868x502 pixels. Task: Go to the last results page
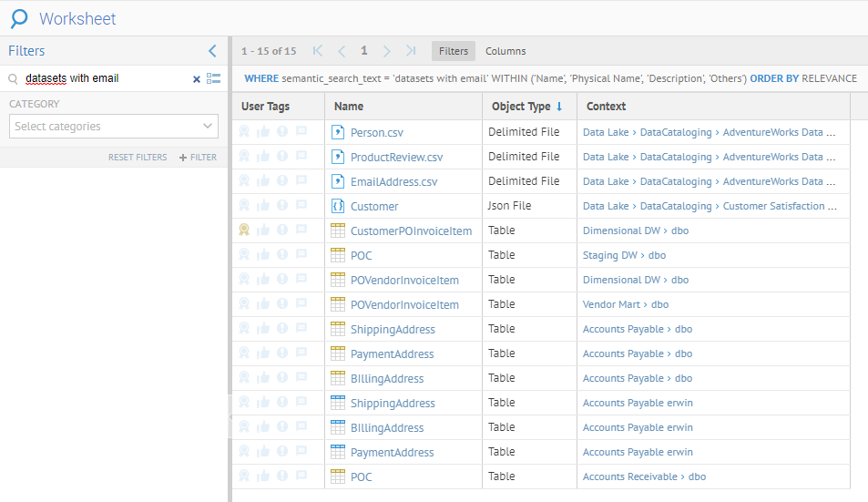point(411,51)
